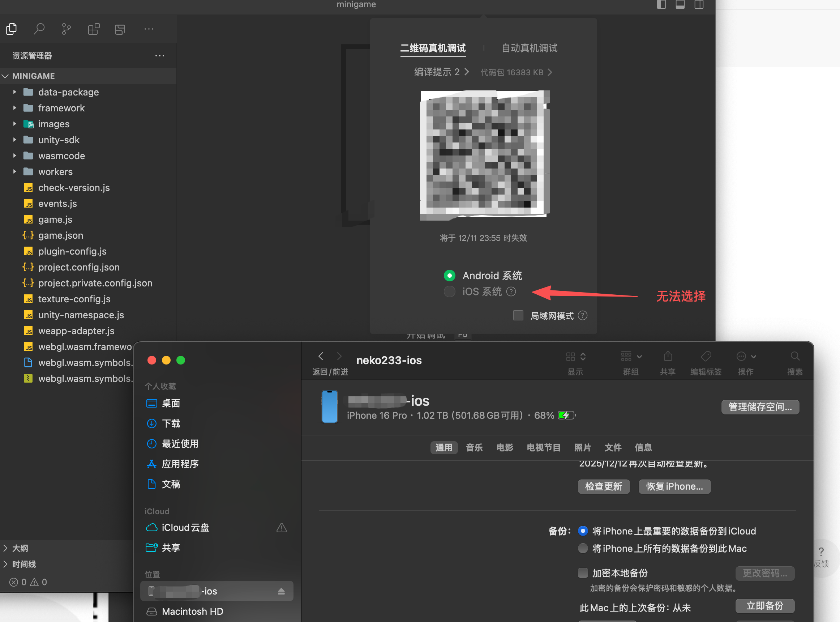
Task: Check the 加密本地备份 checkbox
Action: click(x=583, y=573)
